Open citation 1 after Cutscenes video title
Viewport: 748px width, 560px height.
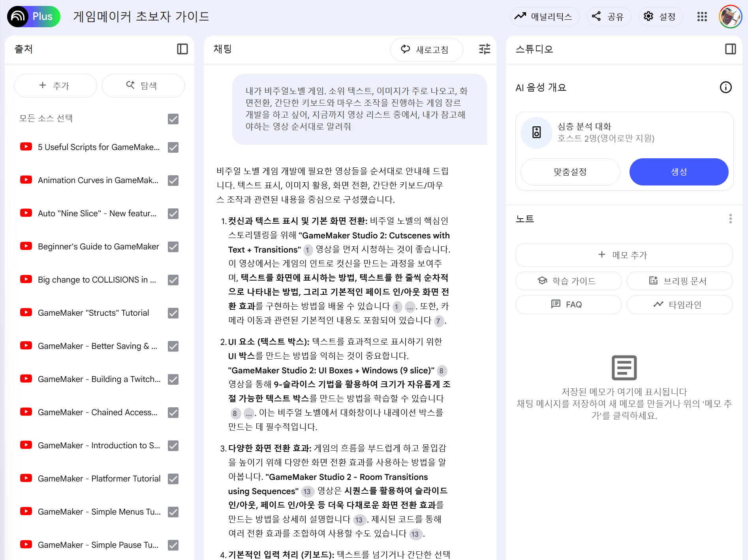click(308, 250)
